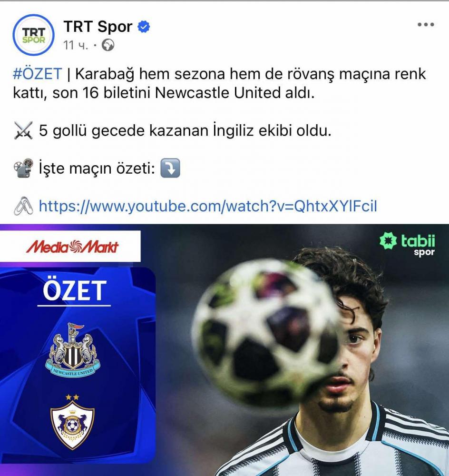The width and height of the screenshot is (449, 476).
Task: Click the crossed swords emoji
Action: [x=23, y=130]
